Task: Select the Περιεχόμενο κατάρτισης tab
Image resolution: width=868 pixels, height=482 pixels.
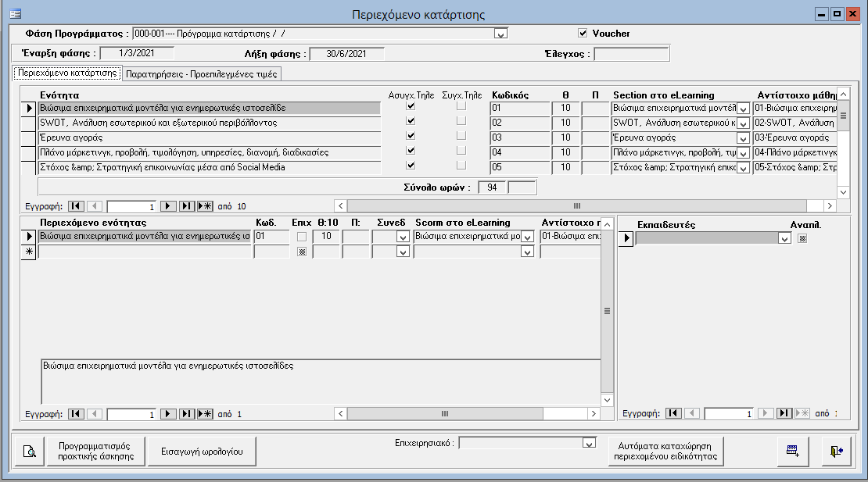Action: [x=66, y=73]
